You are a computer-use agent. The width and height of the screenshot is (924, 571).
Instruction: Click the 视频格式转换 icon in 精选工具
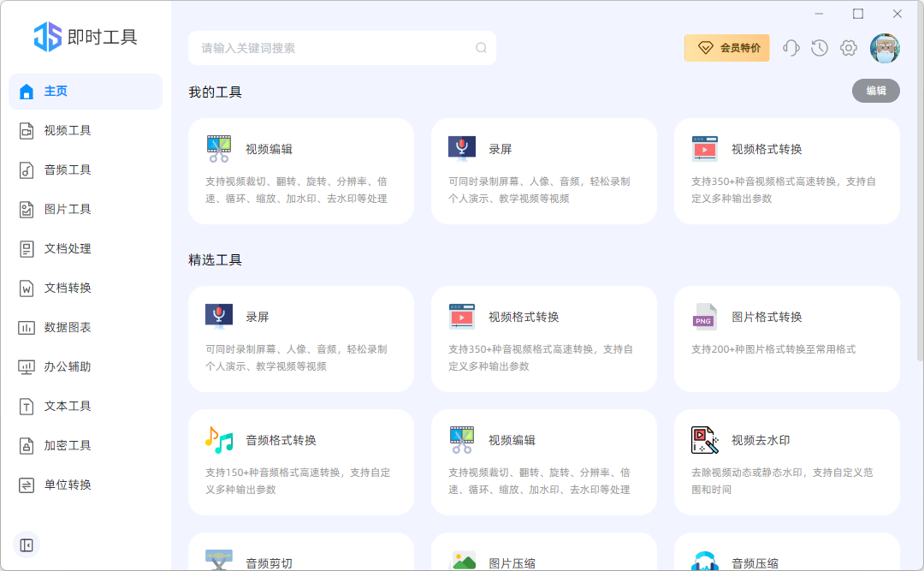tap(462, 317)
